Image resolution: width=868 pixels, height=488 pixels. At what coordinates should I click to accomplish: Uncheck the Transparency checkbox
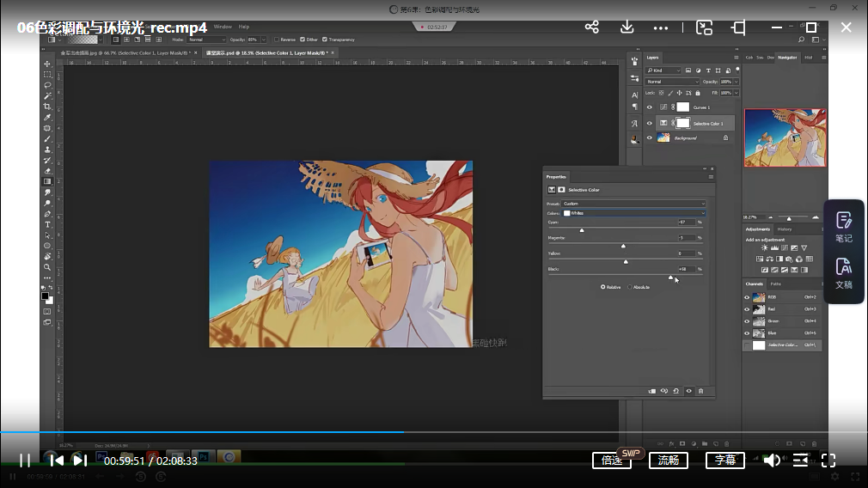tap(324, 40)
